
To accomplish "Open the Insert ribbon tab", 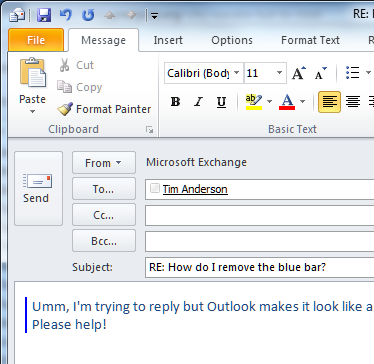I will [x=168, y=40].
